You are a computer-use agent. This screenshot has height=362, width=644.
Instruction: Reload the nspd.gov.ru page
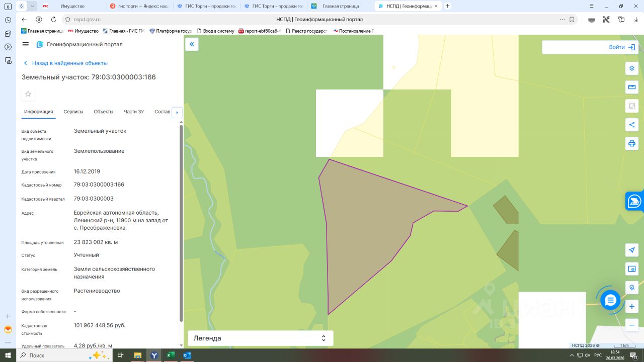tap(53, 20)
